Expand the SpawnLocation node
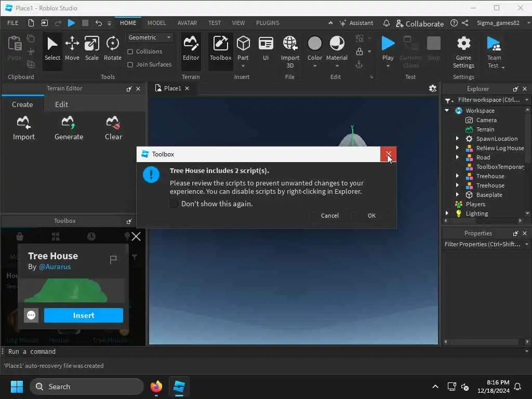 (x=457, y=138)
